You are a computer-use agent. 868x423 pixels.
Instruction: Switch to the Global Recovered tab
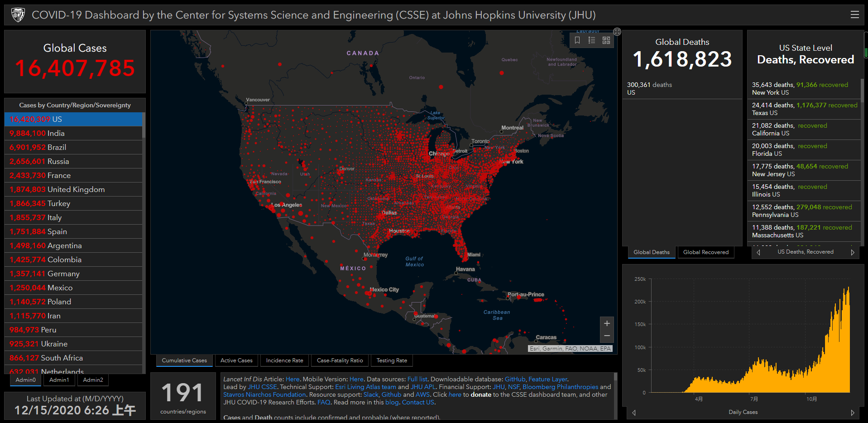click(x=706, y=252)
